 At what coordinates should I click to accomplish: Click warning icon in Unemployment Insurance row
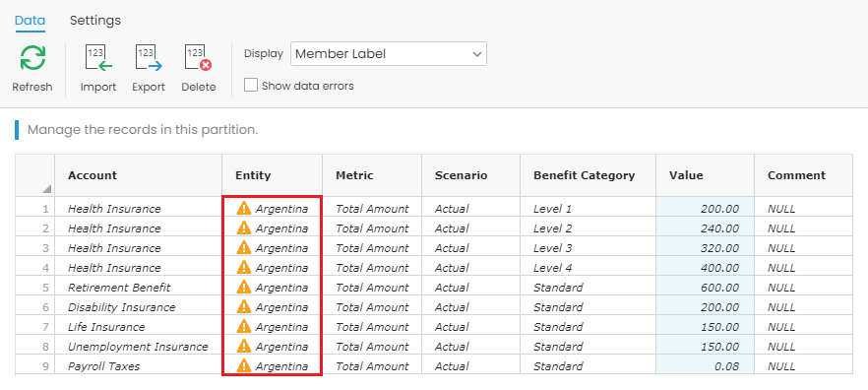tap(244, 347)
